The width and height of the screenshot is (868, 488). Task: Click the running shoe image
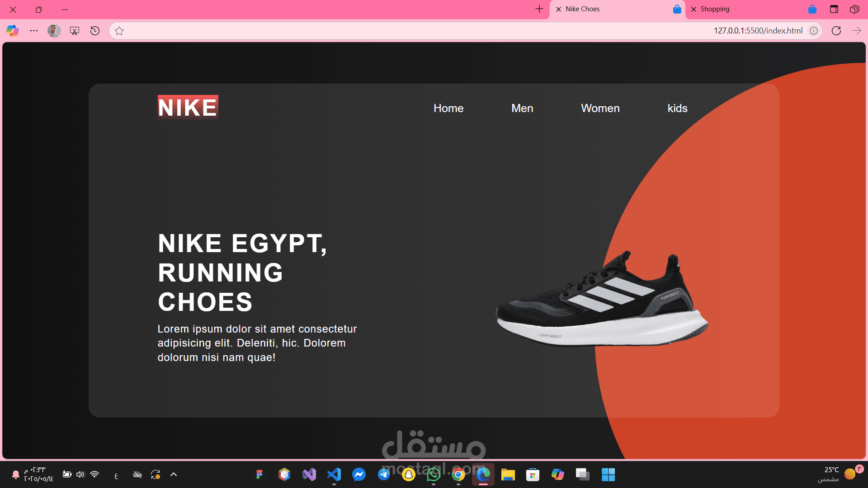602,299
